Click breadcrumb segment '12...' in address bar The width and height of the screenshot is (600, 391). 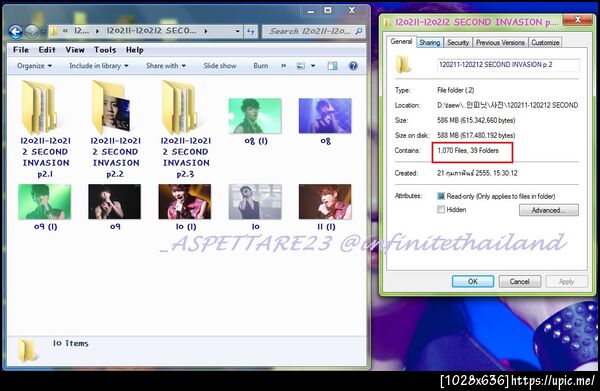click(x=81, y=31)
